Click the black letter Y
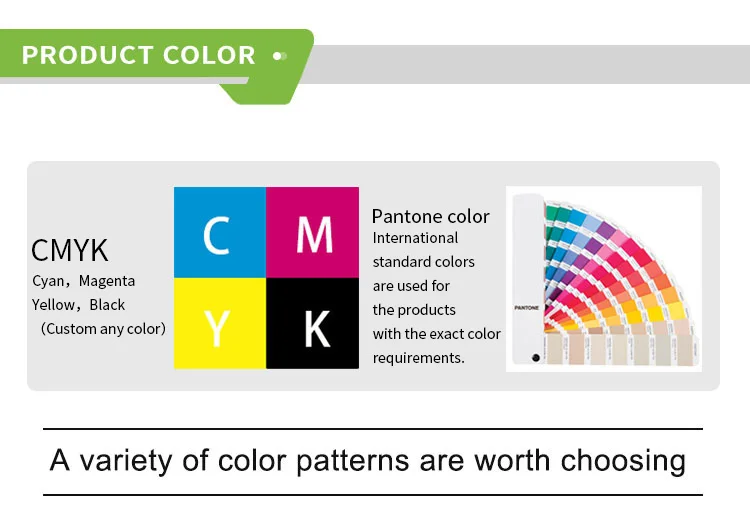 pos(217,327)
